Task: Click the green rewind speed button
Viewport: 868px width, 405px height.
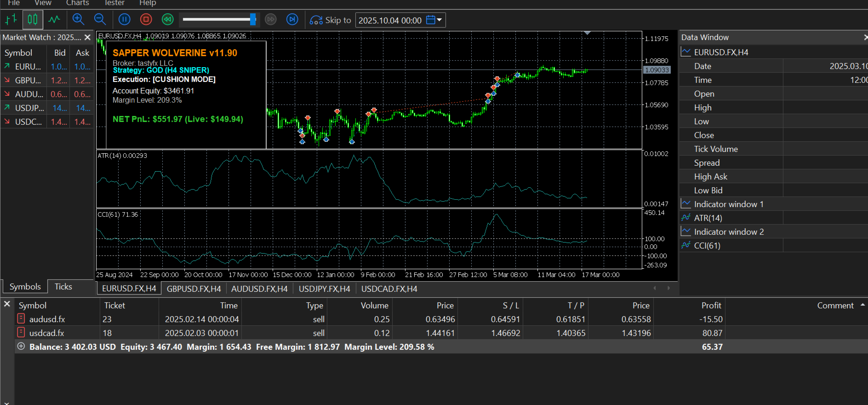Action: [x=167, y=19]
